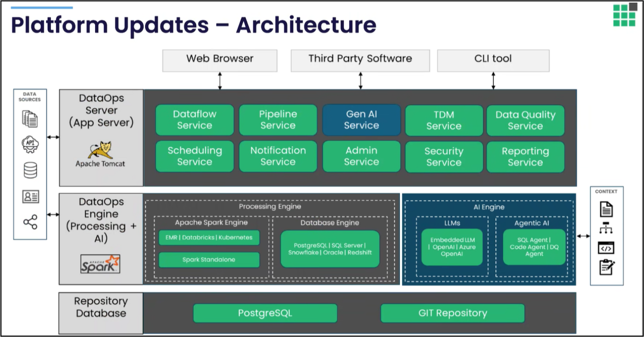
Task: Click the documents icon in Data Sources
Action: (30, 119)
